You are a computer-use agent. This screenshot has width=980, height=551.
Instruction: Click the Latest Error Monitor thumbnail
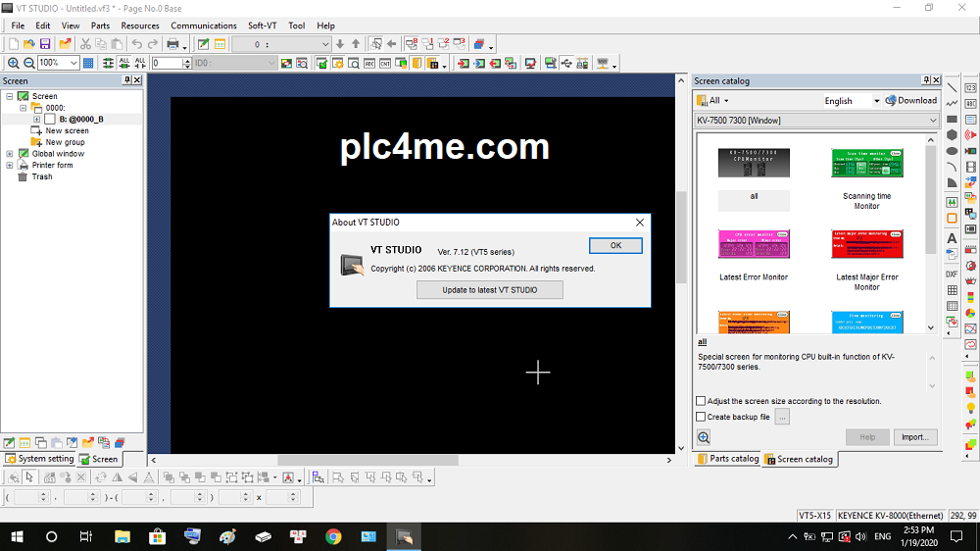(x=754, y=244)
